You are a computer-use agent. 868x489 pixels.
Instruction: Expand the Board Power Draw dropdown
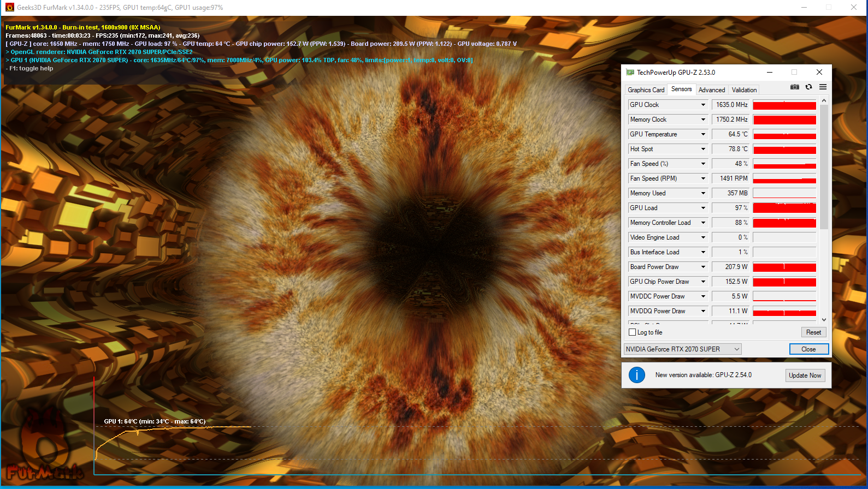pyautogui.click(x=703, y=267)
